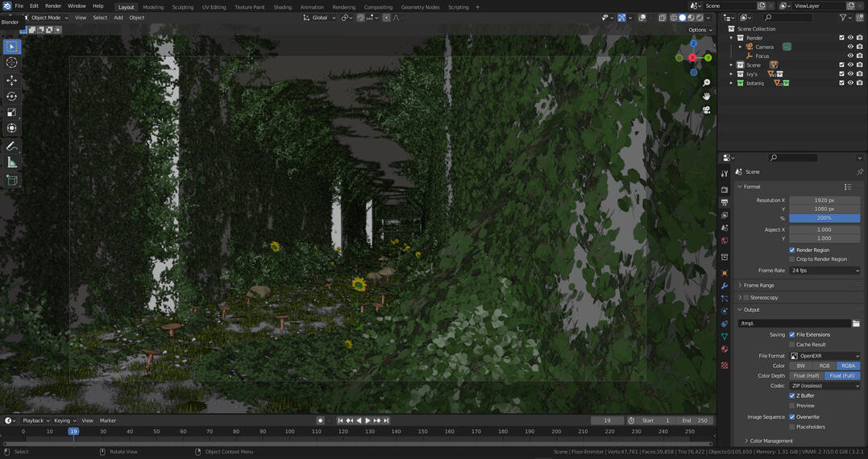868x459 pixels.
Task: Choose the Annotate pencil tool
Action: pyautogui.click(x=11, y=147)
